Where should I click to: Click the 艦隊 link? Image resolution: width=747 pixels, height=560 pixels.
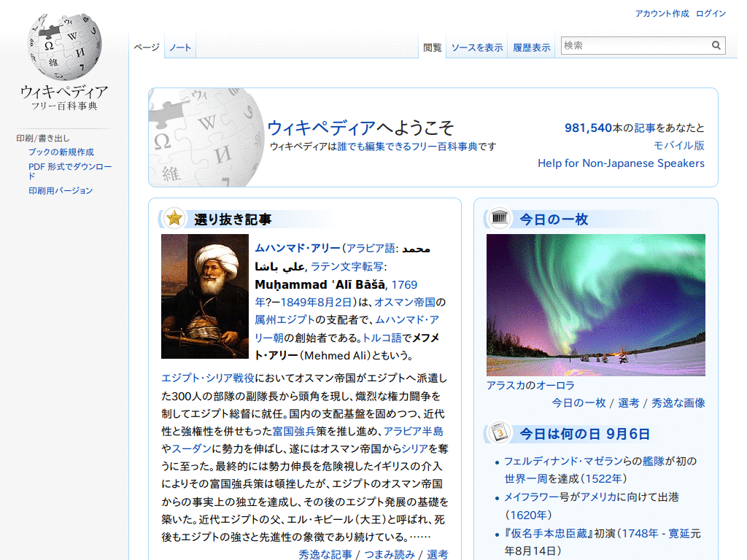tap(654, 461)
